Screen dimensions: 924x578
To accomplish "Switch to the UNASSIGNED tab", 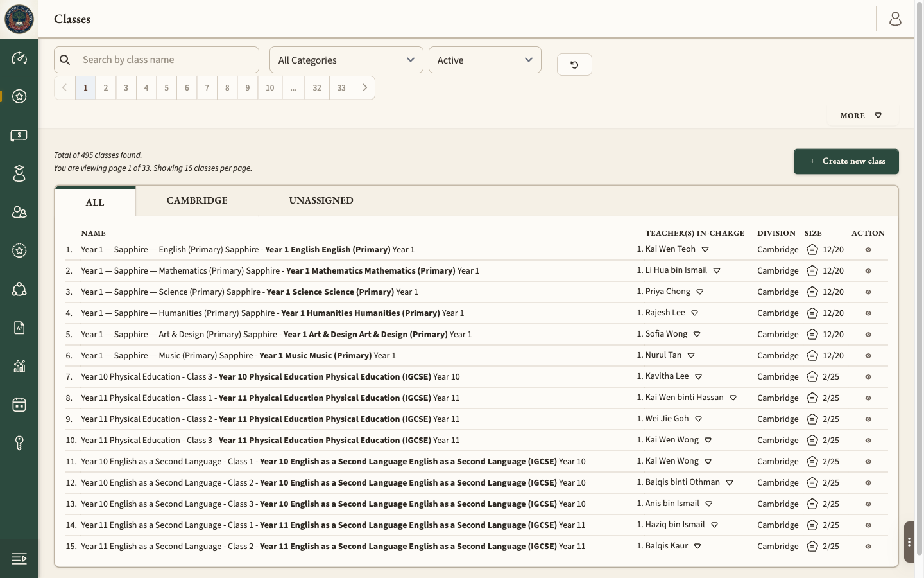I will [x=321, y=200].
